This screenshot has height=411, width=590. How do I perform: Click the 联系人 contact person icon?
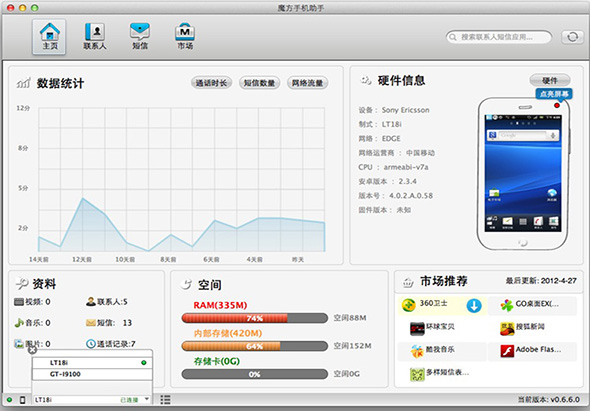point(91,301)
